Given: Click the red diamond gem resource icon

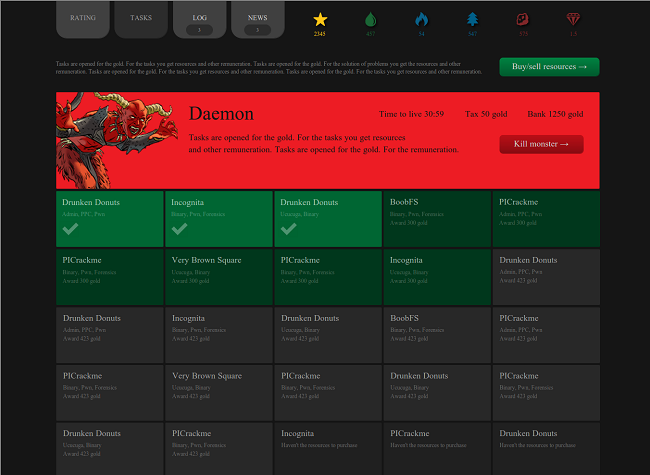Looking at the screenshot, I should [573, 19].
